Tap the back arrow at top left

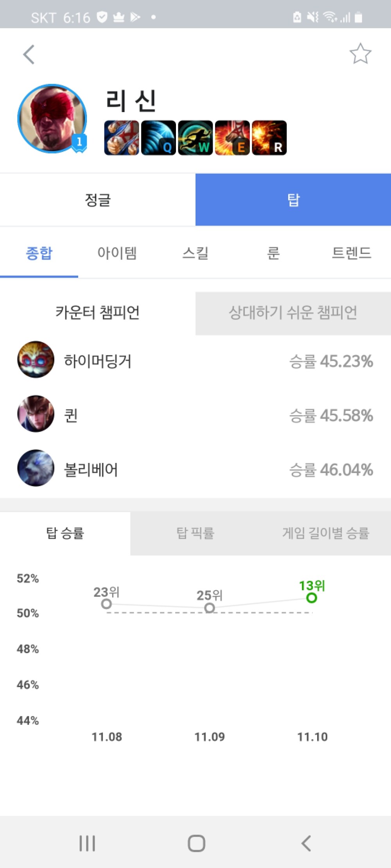[29, 54]
